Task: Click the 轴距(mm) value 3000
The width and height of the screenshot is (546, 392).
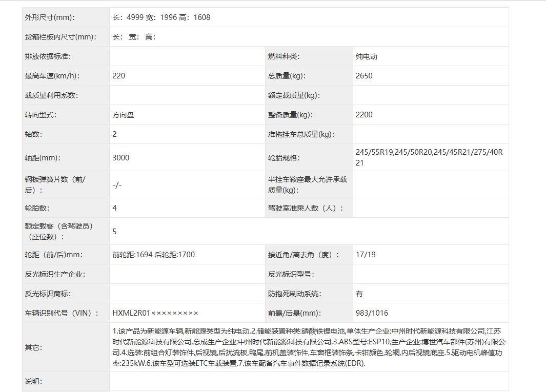Action: pyautogui.click(x=121, y=158)
